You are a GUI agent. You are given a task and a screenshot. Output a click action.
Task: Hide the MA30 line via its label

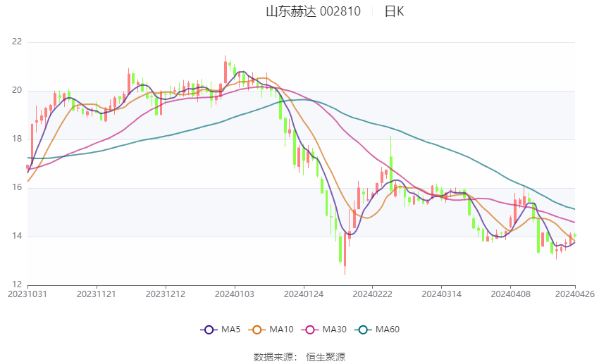(x=334, y=330)
